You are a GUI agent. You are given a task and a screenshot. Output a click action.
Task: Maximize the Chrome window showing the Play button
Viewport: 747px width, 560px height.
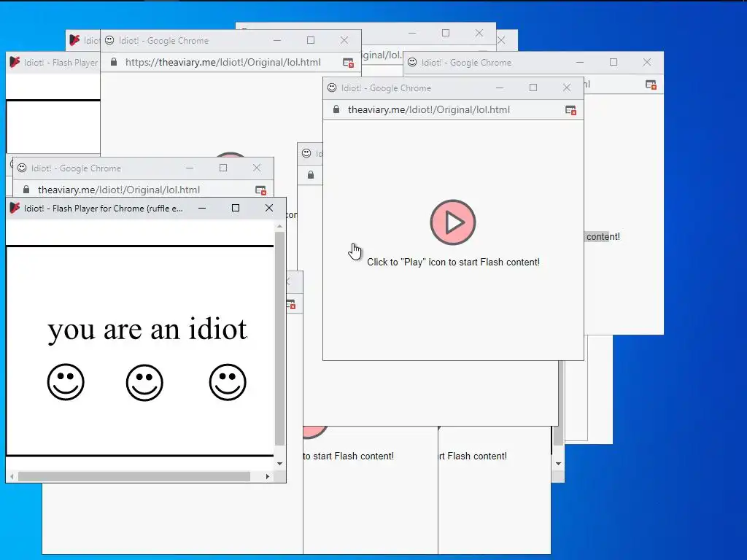[x=533, y=87]
